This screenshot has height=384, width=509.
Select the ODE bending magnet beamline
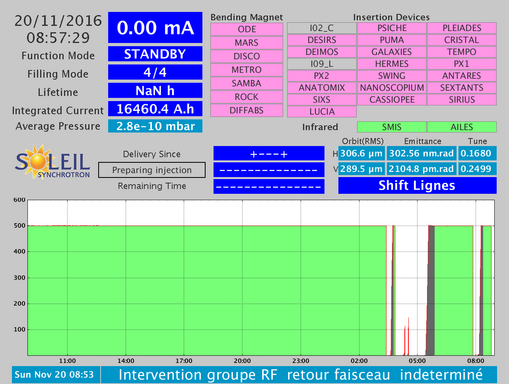(247, 29)
